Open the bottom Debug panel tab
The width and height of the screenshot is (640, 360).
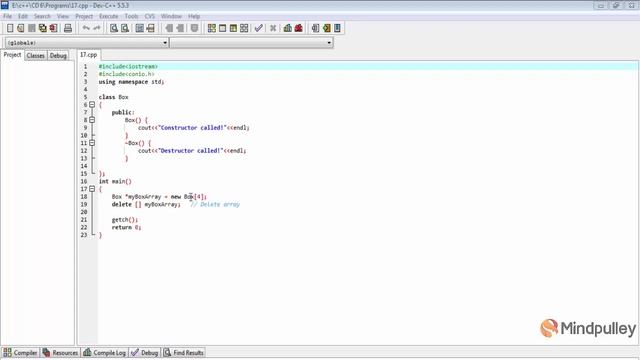click(145, 353)
